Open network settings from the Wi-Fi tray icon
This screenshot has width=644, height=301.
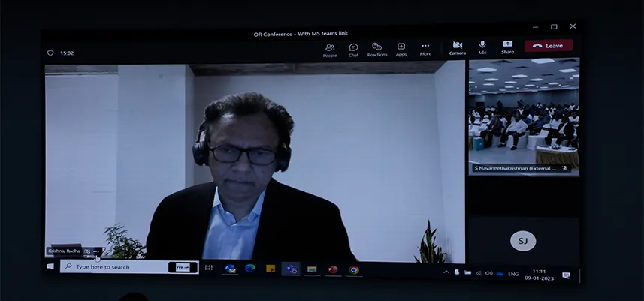pyautogui.click(x=478, y=273)
